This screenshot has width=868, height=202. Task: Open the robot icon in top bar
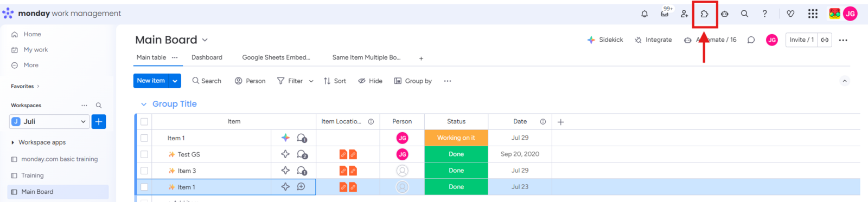click(x=725, y=14)
